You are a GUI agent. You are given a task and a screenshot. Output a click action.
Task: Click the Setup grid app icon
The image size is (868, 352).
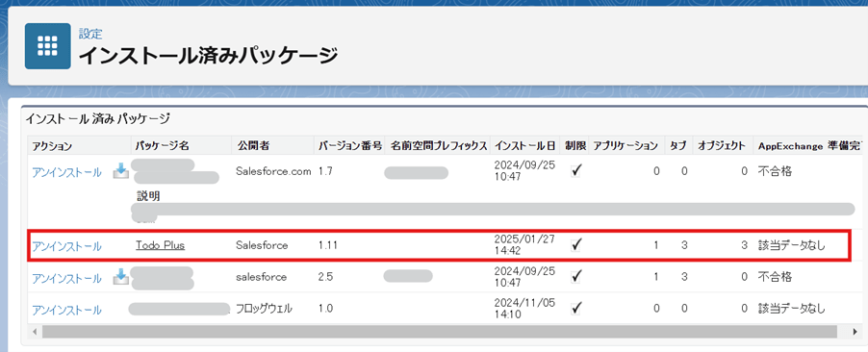pos(47,46)
